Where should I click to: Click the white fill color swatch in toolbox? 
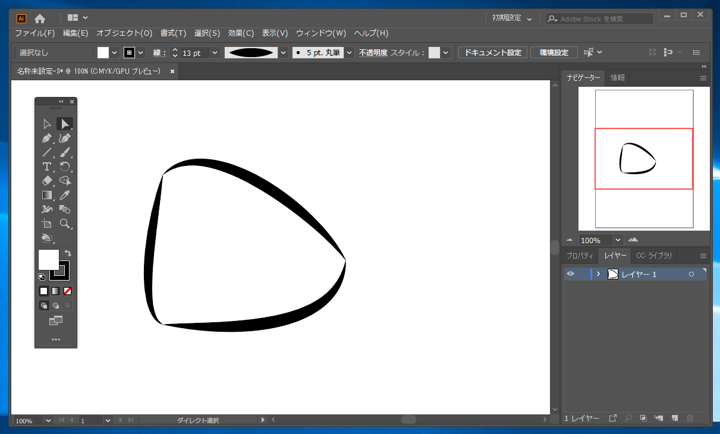click(47, 260)
